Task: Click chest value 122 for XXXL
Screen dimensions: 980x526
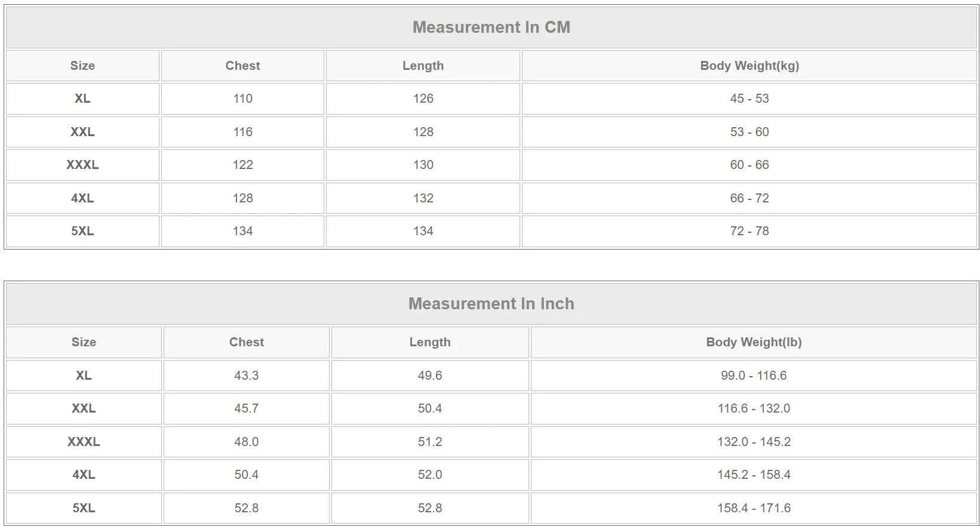Action: coord(242,165)
